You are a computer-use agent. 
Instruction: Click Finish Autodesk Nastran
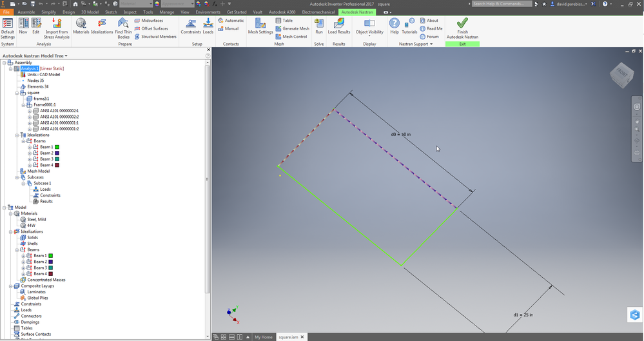[x=462, y=29]
